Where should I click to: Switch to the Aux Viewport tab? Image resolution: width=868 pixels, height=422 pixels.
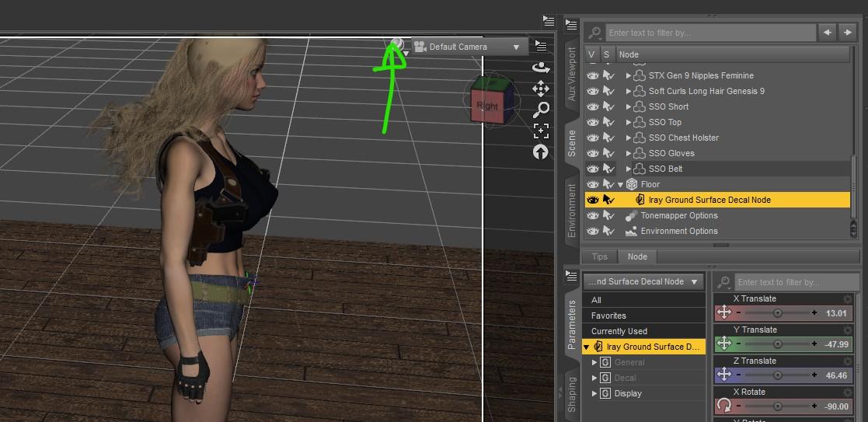[572, 74]
